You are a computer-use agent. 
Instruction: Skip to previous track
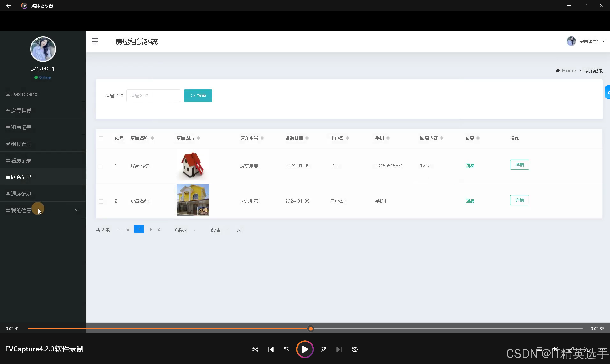coord(271,349)
